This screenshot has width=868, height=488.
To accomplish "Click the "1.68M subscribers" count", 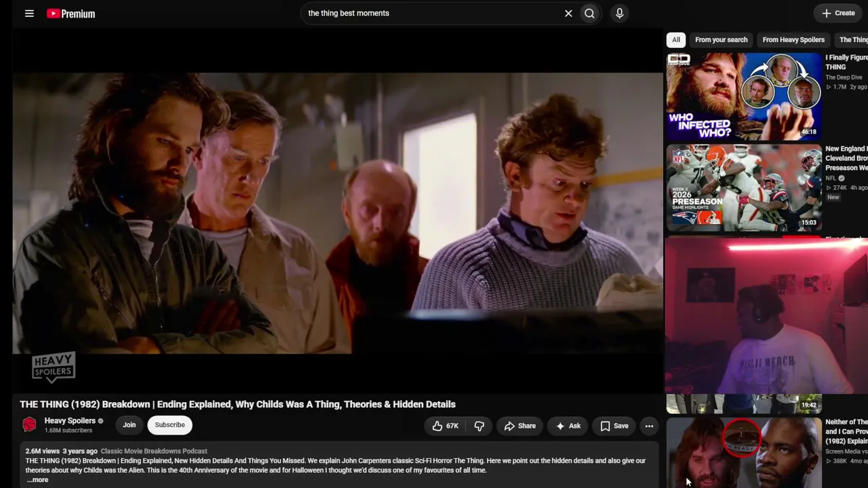I will click(x=68, y=430).
